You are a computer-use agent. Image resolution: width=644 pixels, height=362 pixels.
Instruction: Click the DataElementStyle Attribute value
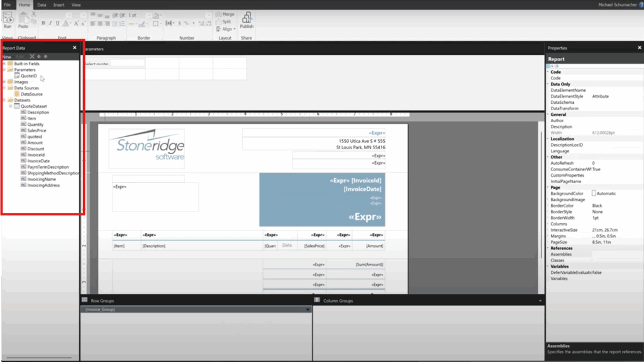click(x=600, y=96)
